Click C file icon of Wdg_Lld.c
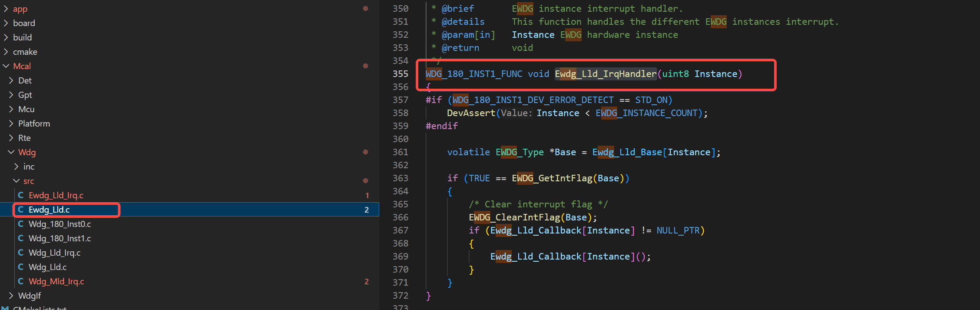The height and width of the screenshot is (310, 980). click(21, 267)
